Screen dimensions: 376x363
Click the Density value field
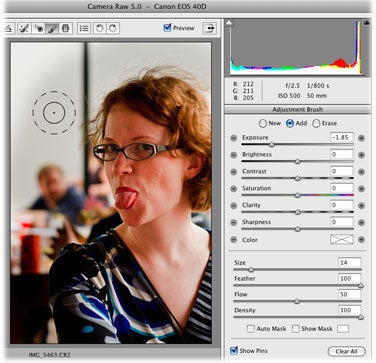coord(349,310)
